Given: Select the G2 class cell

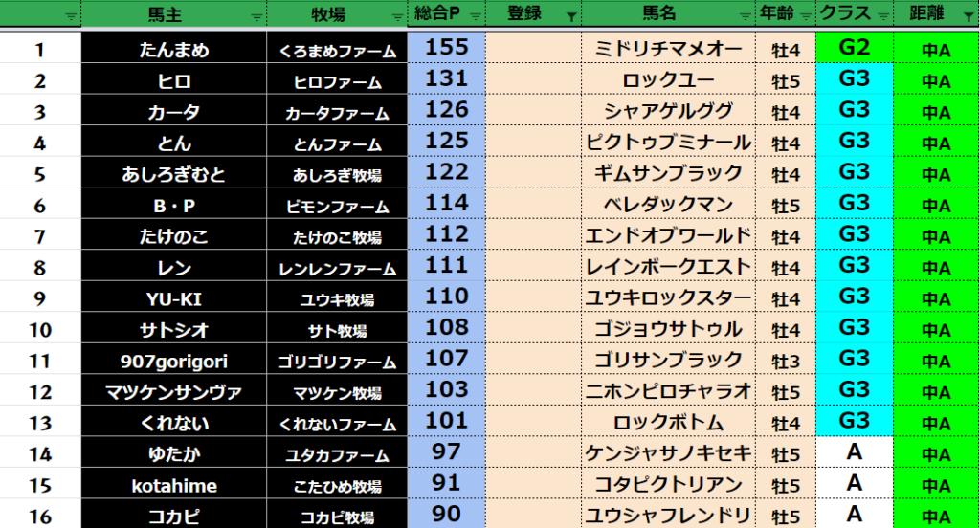Looking at the screenshot, I should (x=854, y=48).
